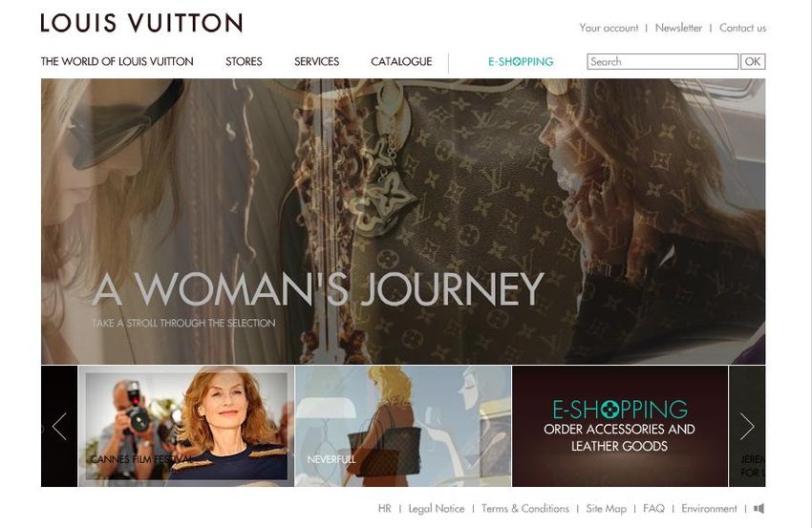Viewport: 812px width, 528px height.
Task: Click the A Woman's Journey banner
Action: coord(403,222)
